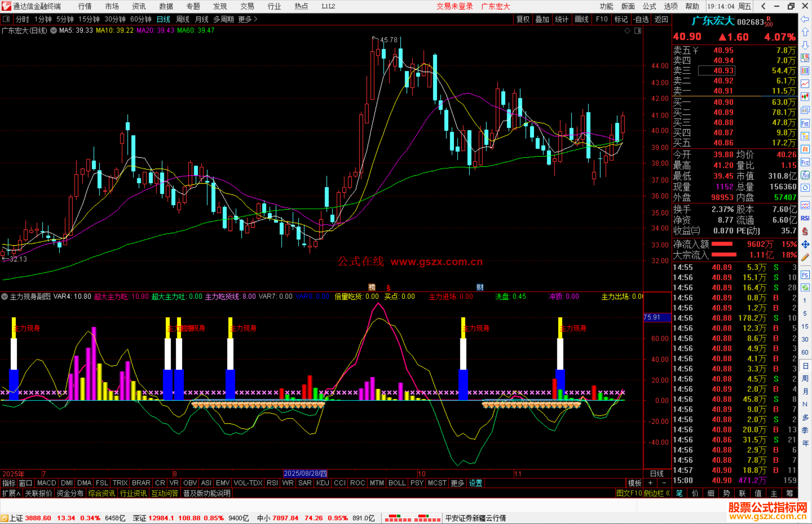Open the RSI indicator sidebar icon
The width and height of the screenshot is (812, 524).
[805, 218]
